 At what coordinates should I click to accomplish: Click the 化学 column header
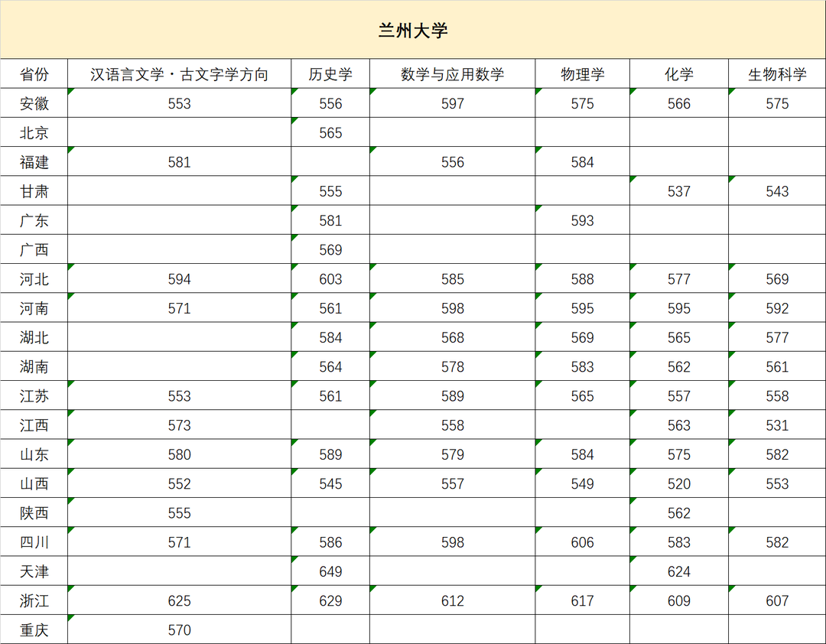679,73
